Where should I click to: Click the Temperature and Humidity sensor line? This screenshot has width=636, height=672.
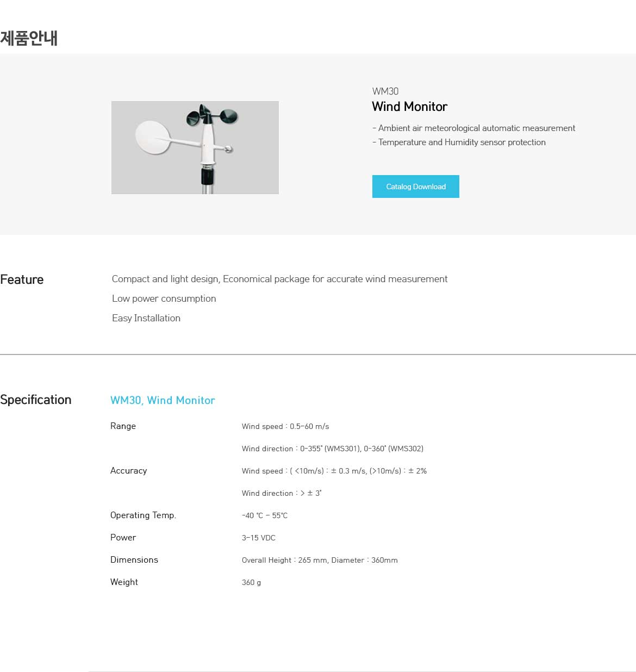click(x=459, y=142)
